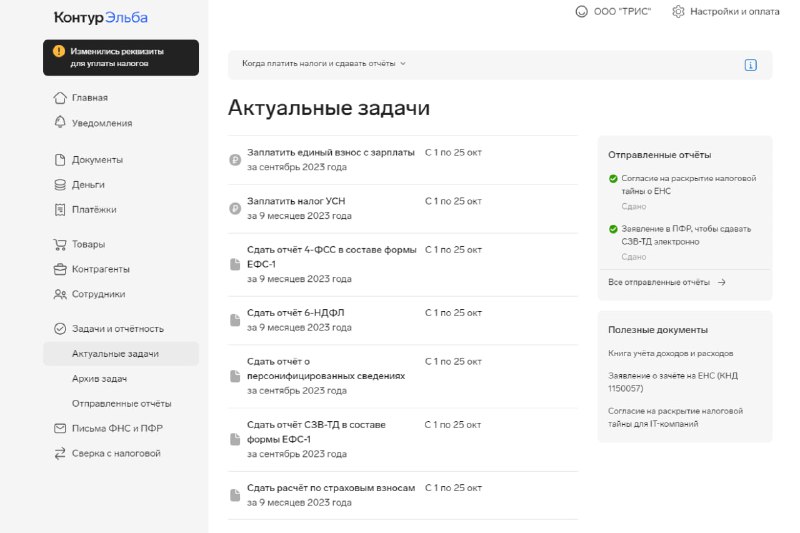Click the blue info icon at top right

[750, 65]
